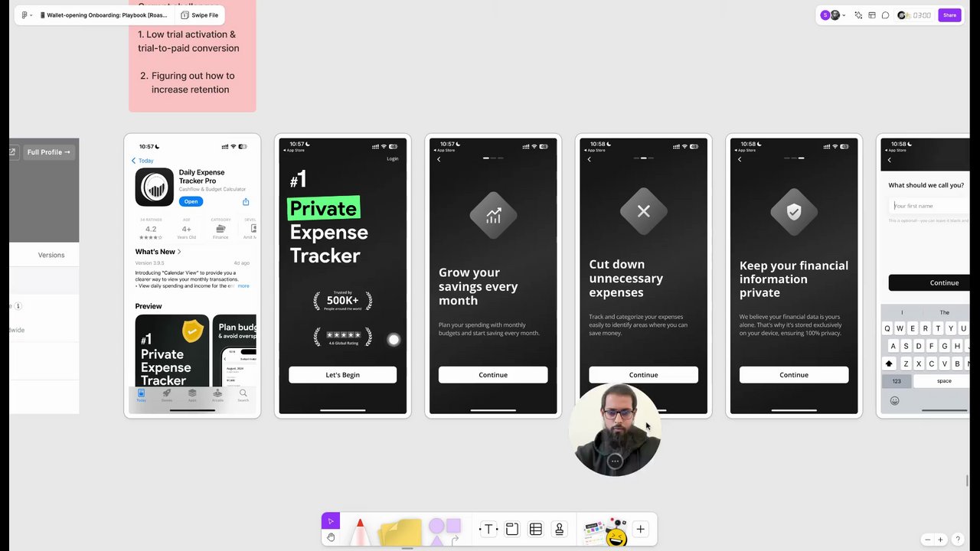Open the Figma main menu icon
980x551 pixels.
(x=25, y=15)
